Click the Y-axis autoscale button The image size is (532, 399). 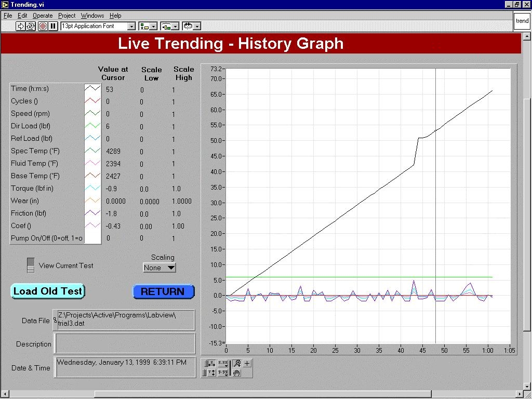pyautogui.click(x=212, y=373)
